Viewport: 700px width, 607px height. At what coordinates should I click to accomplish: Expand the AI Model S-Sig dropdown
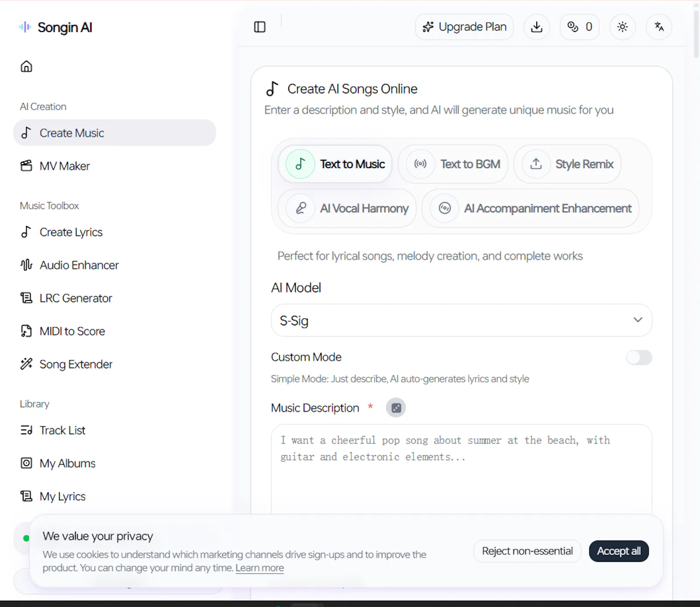coord(462,321)
